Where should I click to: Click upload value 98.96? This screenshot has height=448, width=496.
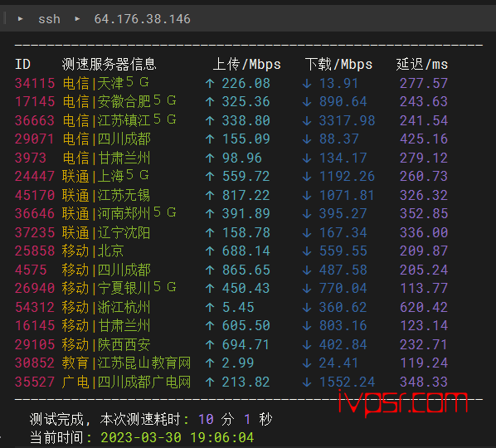pos(242,158)
